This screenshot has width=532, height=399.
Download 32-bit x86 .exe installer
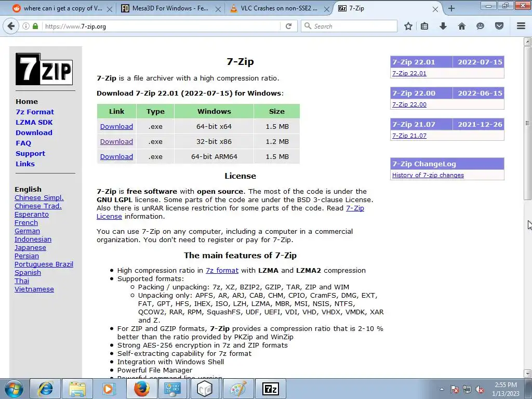point(116,141)
